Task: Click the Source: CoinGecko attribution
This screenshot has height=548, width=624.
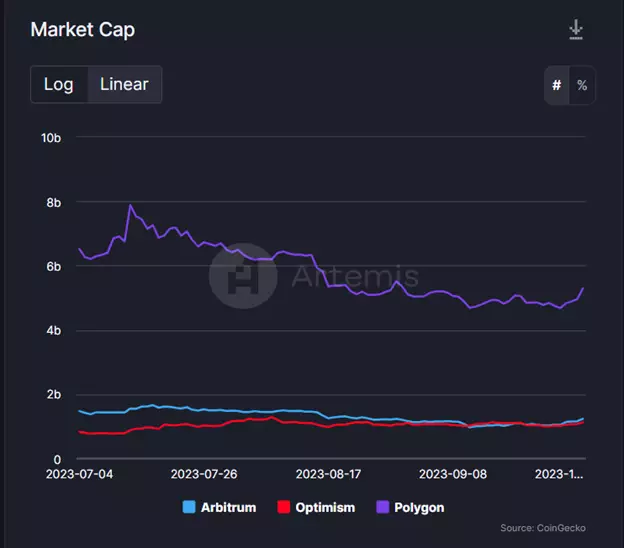Action: pyautogui.click(x=543, y=528)
